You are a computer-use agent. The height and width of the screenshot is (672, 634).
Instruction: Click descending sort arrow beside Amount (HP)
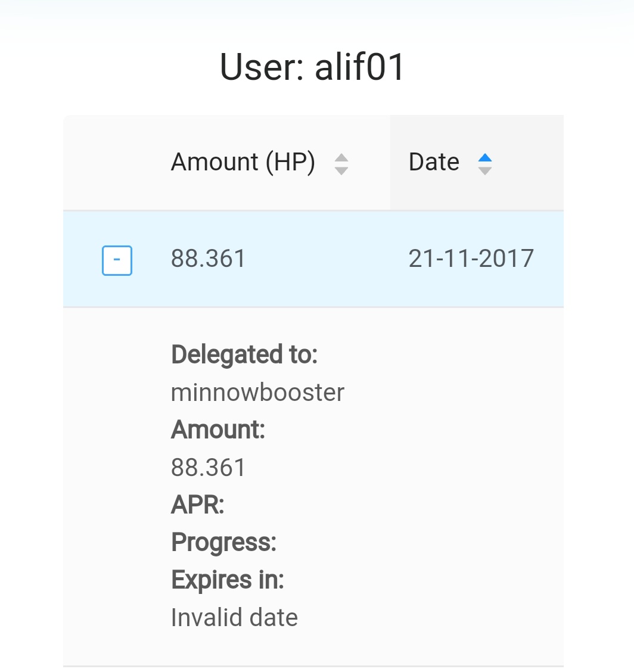coord(341,171)
